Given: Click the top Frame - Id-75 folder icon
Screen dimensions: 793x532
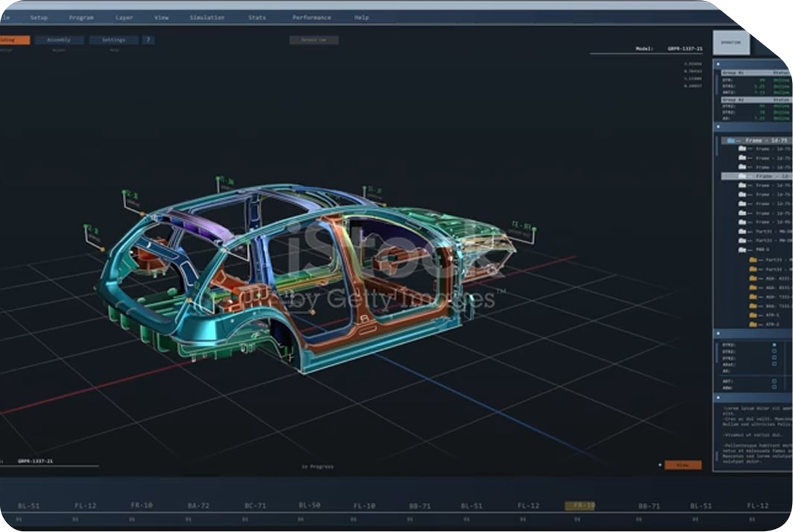Looking at the screenshot, I should pyautogui.click(x=730, y=140).
